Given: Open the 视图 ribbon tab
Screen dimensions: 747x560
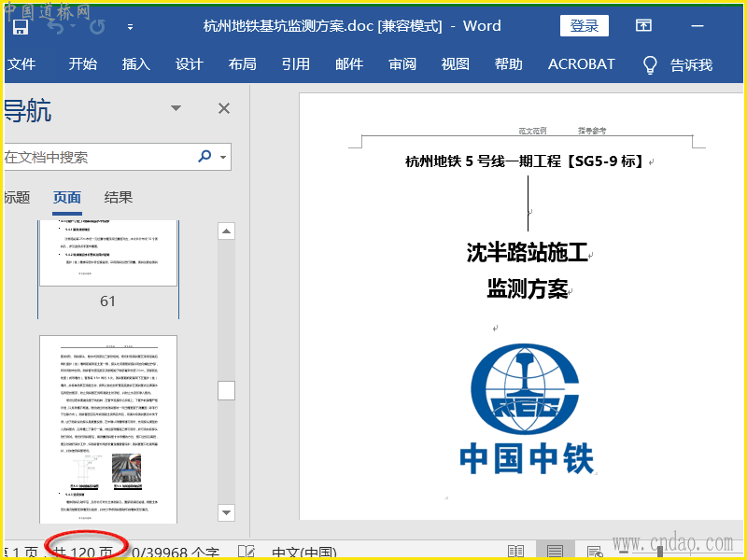Looking at the screenshot, I should (456, 63).
